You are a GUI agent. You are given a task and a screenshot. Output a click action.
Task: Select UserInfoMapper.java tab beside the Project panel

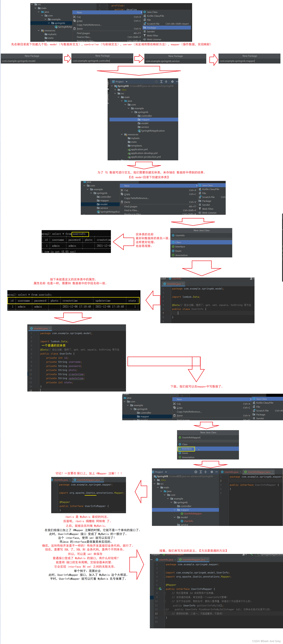[x=259, y=472]
